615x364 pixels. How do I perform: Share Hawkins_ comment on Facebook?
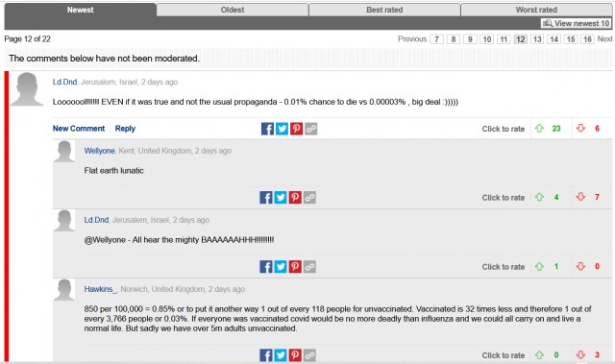[x=265, y=355]
